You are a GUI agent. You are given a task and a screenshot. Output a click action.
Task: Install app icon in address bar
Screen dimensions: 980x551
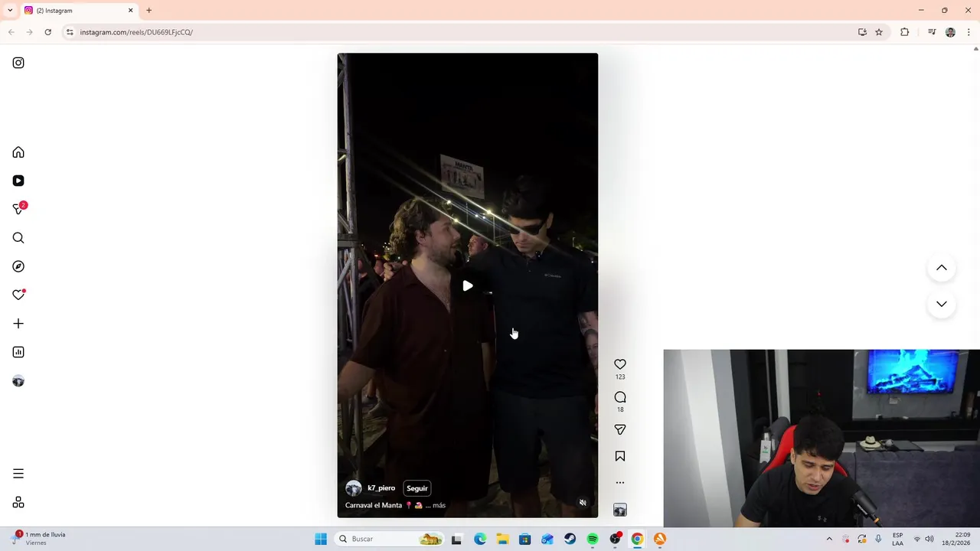[x=862, y=32]
